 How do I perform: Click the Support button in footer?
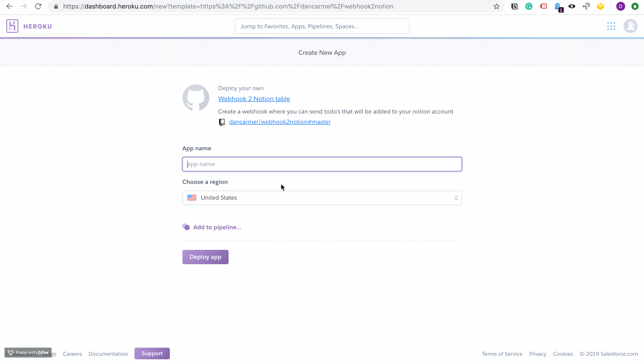click(x=152, y=353)
